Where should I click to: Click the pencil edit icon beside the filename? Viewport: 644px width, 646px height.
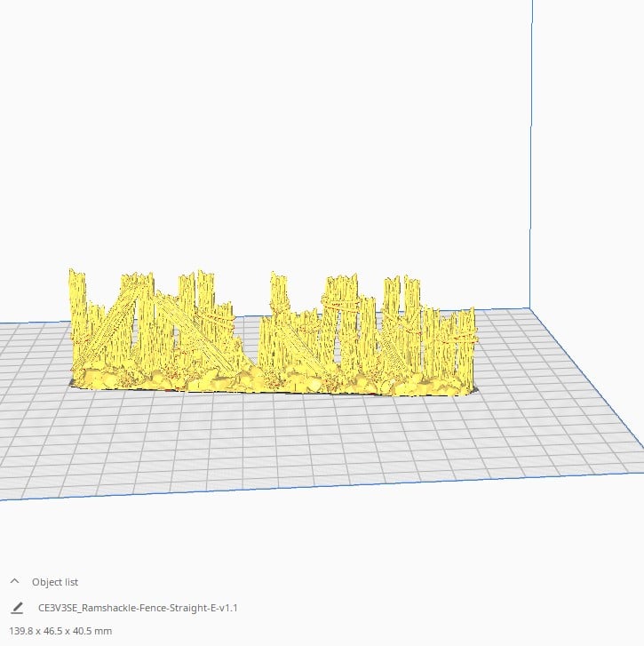(17, 608)
